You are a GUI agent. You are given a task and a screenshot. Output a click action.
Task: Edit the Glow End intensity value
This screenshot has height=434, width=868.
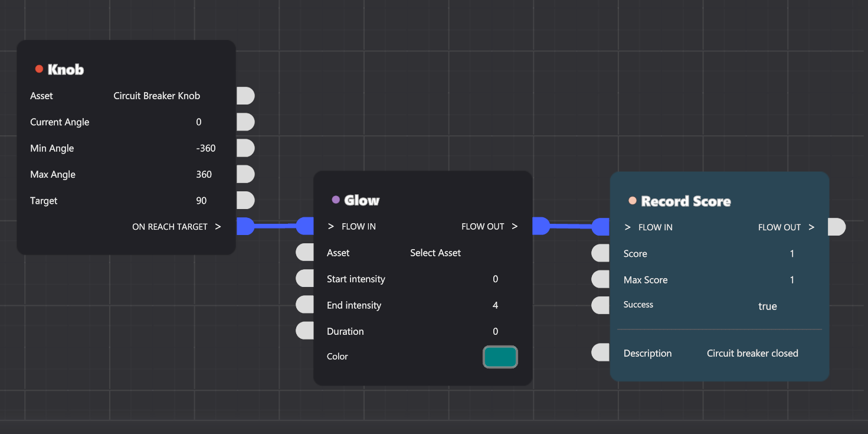pos(495,305)
